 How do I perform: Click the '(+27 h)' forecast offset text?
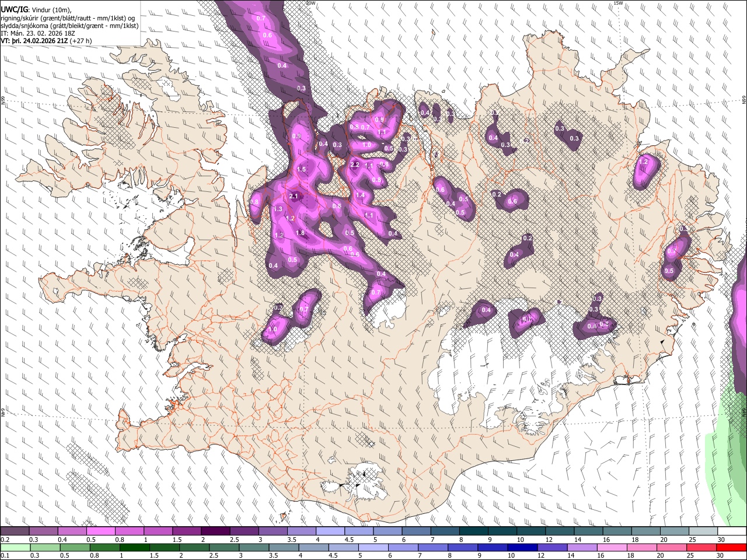[x=81, y=41]
